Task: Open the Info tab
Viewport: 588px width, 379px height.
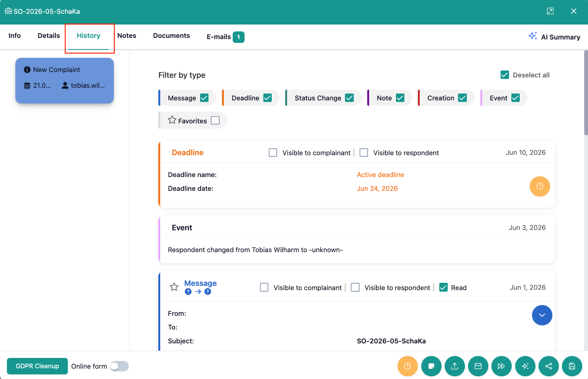Action: pos(15,36)
